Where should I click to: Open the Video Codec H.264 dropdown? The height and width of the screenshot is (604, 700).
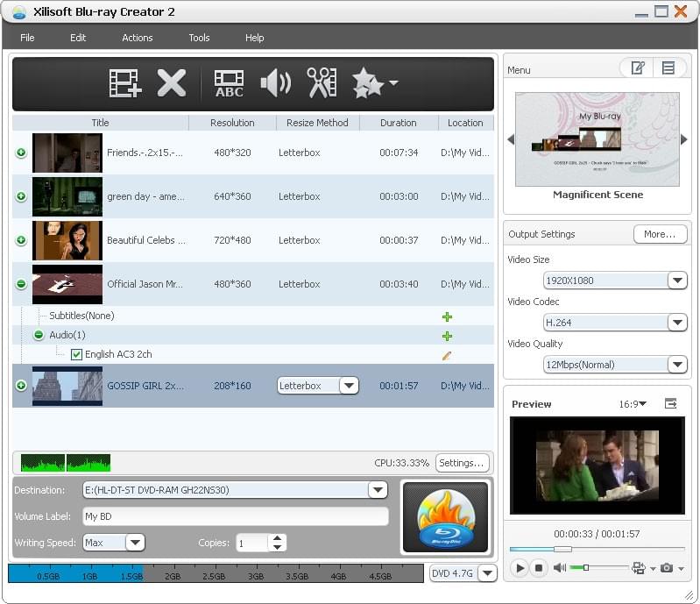(x=676, y=323)
